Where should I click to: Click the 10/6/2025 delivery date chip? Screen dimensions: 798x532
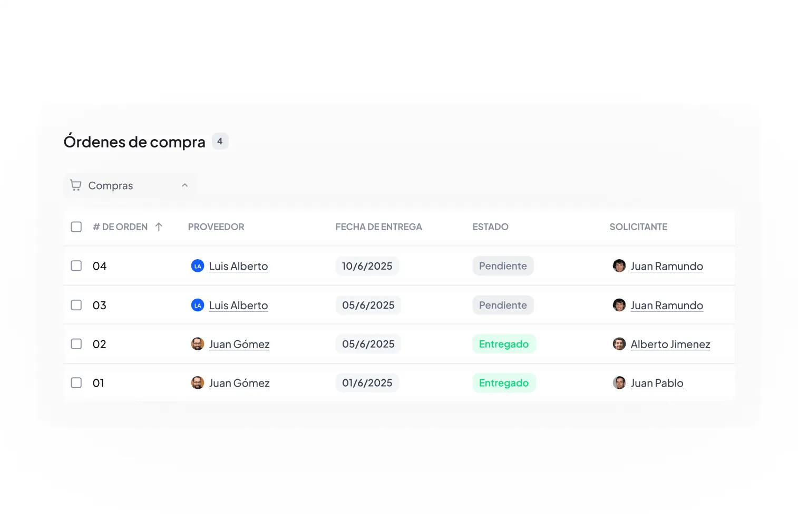[367, 266]
